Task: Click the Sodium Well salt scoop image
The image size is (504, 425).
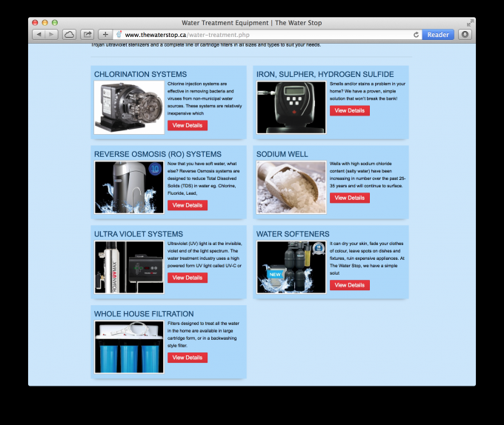Action: 291,187
